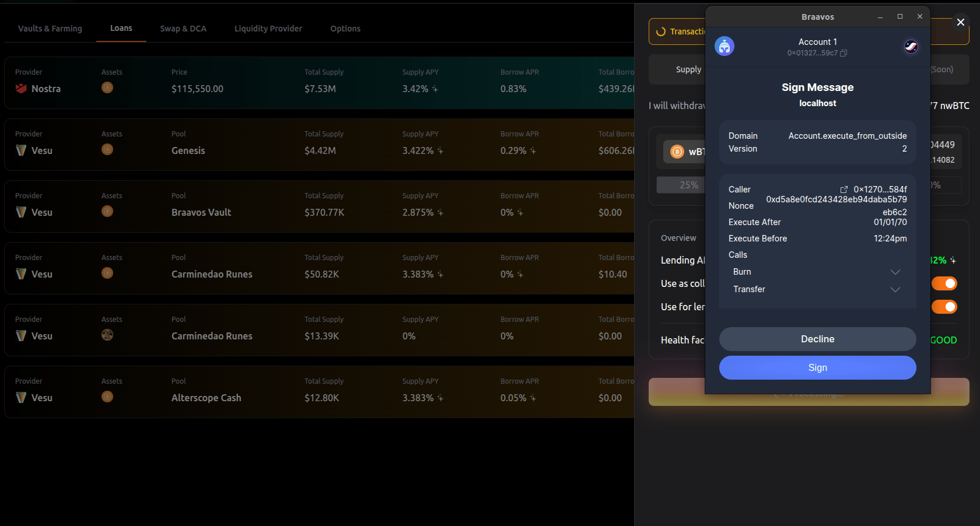Screen dimensions: 980x526
Task: Click the Execute Before 12:24pm value
Action: [890, 239]
